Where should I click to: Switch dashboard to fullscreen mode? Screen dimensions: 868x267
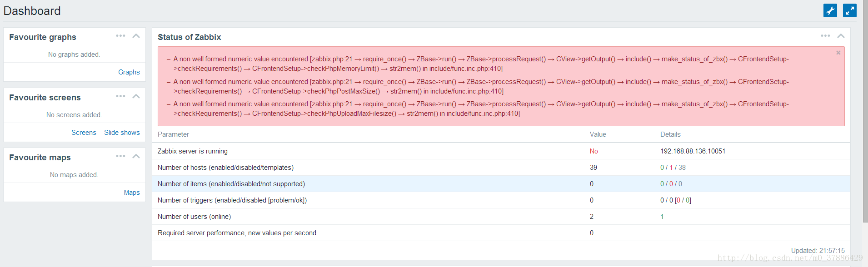[850, 10]
